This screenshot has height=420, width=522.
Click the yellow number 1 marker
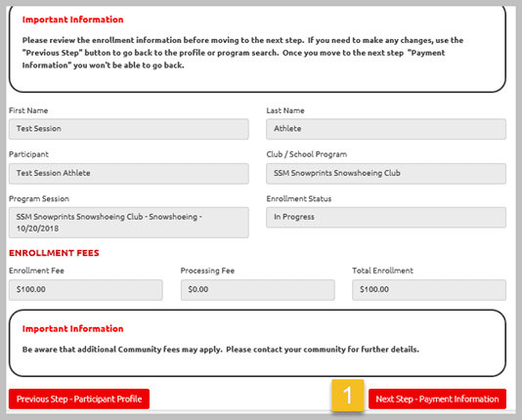(x=348, y=396)
